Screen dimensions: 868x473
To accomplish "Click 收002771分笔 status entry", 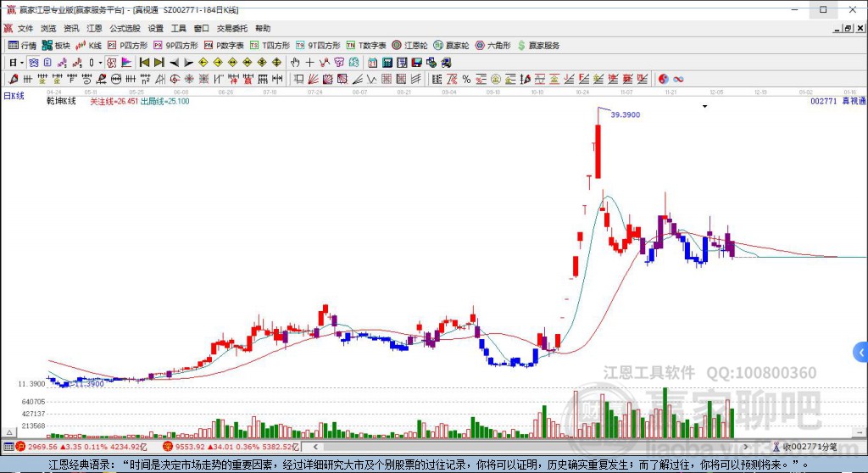I will click(804, 447).
